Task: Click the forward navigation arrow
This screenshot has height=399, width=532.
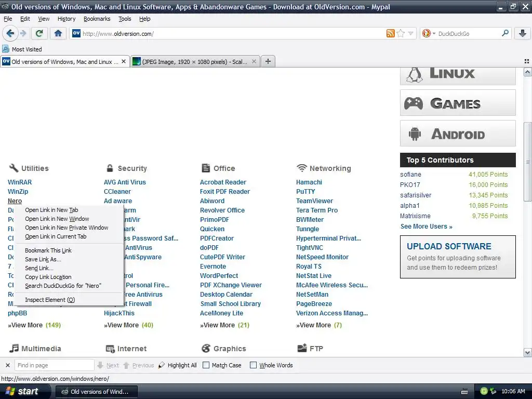Action: pos(23,33)
